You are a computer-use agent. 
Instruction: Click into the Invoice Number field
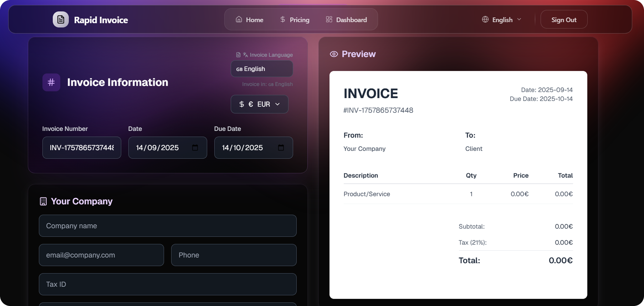click(x=82, y=148)
